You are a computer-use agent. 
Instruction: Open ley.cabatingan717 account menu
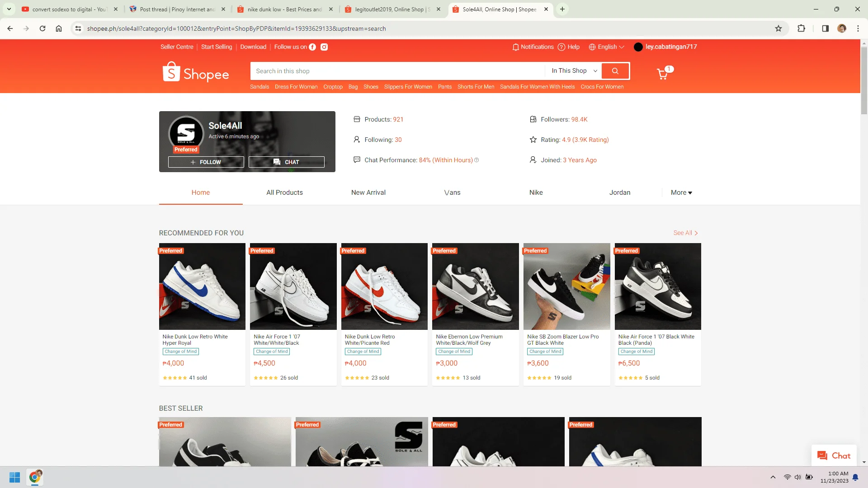[665, 47]
